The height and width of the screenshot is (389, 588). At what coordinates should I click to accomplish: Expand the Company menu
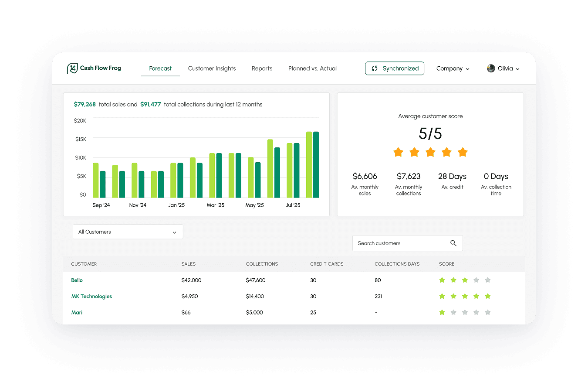pyautogui.click(x=453, y=68)
